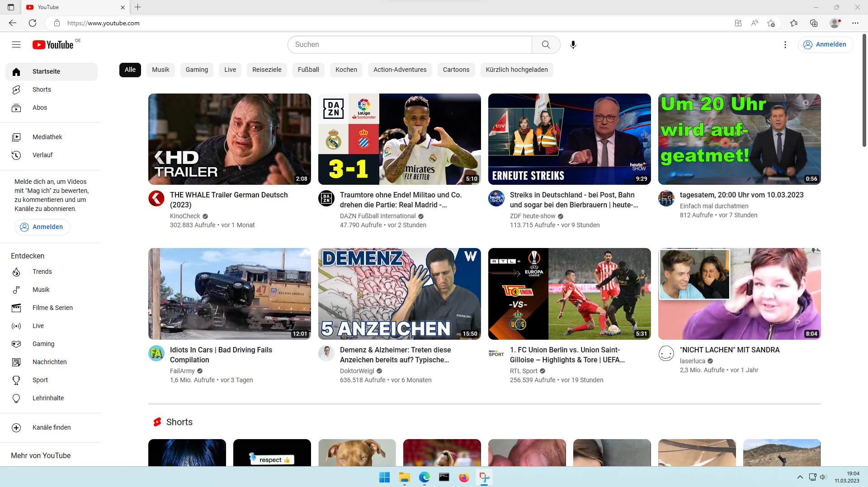Select the Musik filter chip

[x=160, y=70]
